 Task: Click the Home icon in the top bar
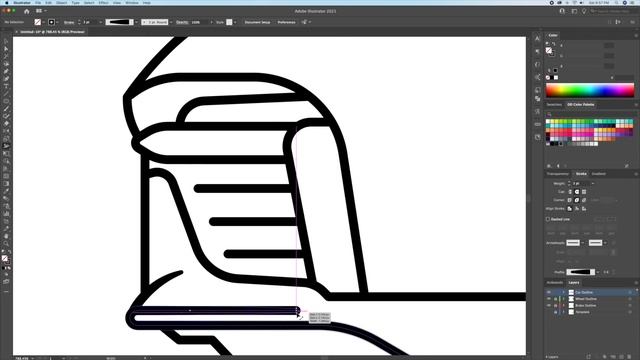tap(27, 11)
